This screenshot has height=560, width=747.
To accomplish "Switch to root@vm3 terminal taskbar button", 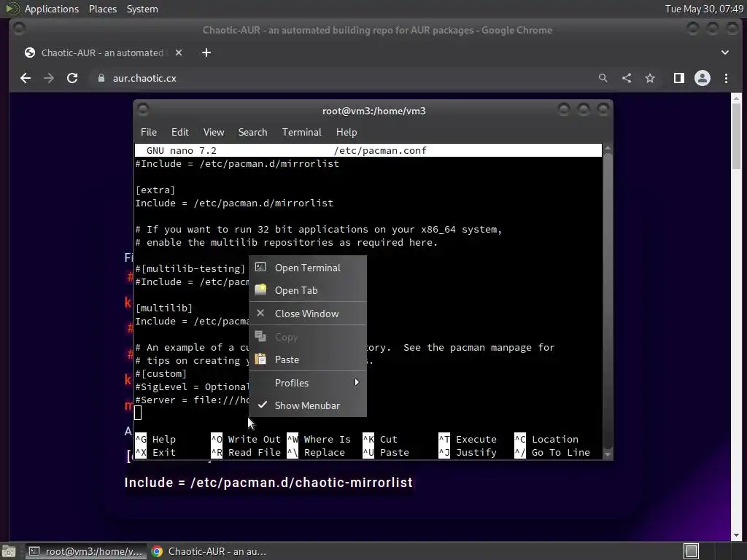I will (x=86, y=551).
